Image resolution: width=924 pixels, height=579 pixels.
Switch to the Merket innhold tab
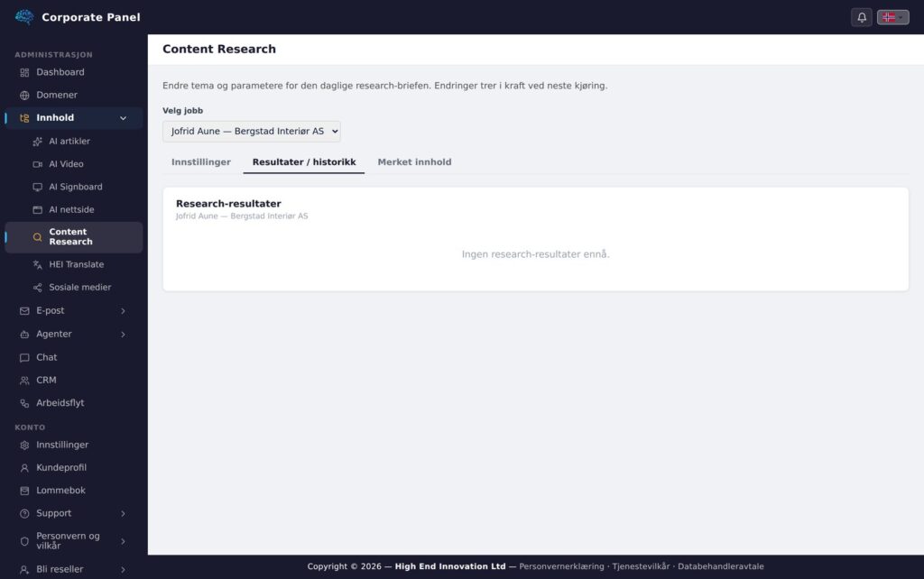point(414,162)
